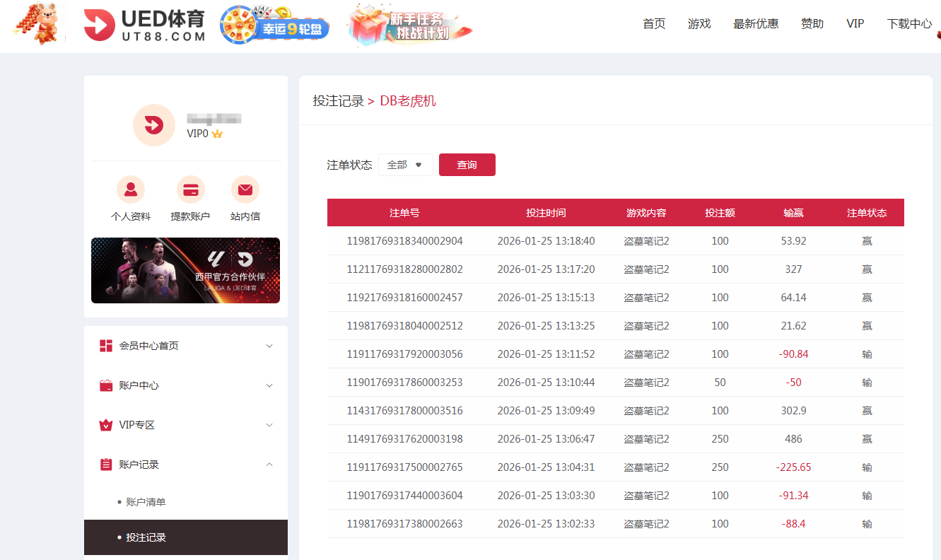Select the 个人资料 person icon
The height and width of the screenshot is (560, 941).
(130, 189)
